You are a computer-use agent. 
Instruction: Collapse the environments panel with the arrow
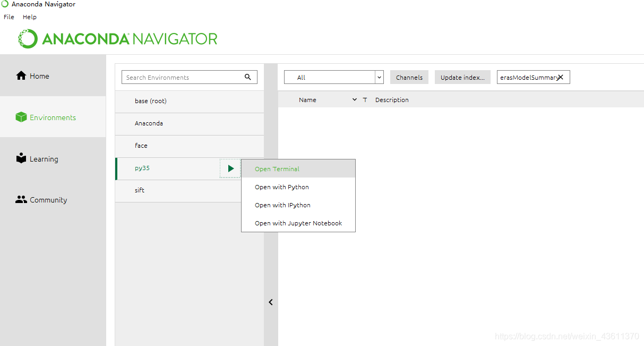pos(271,302)
